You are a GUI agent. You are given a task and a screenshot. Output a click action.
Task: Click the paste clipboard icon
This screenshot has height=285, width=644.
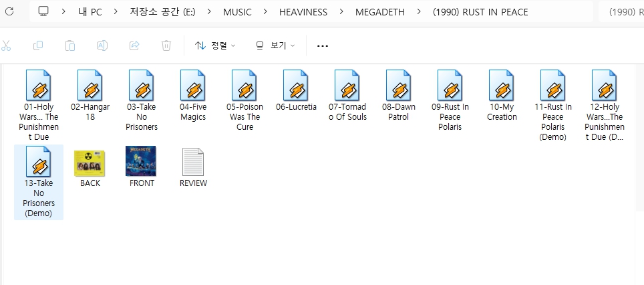[70, 45]
